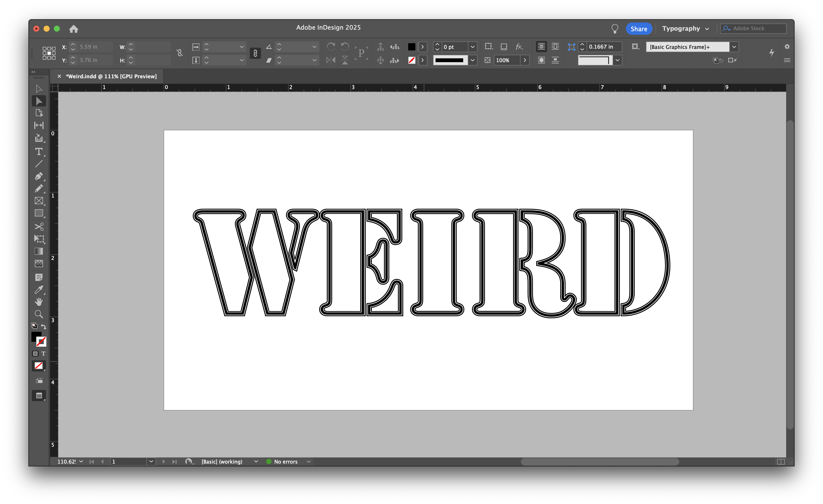823x504 pixels.
Task: Toggle formatting affects text button
Action: tap(44, 353)
